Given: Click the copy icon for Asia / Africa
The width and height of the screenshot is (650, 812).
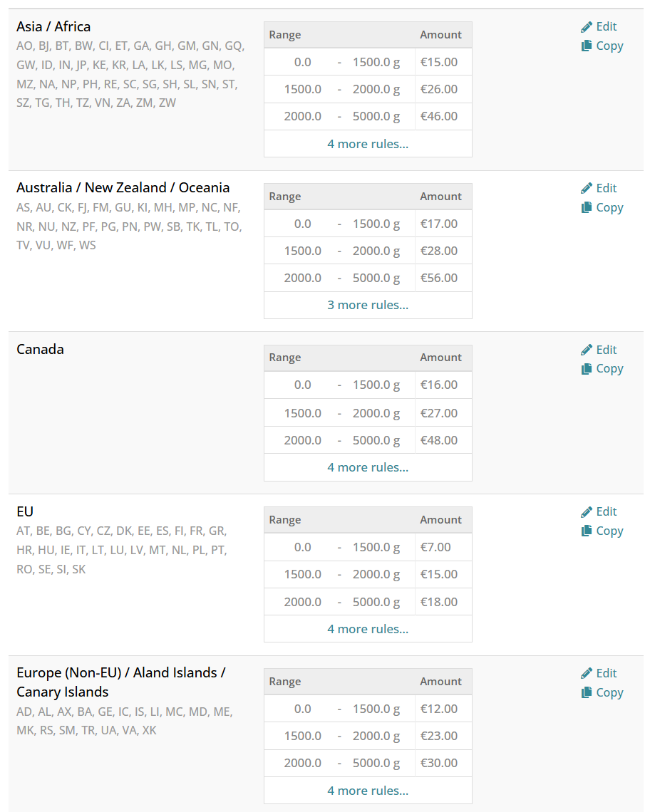Looking at the screenshot, I should (587, 46).
